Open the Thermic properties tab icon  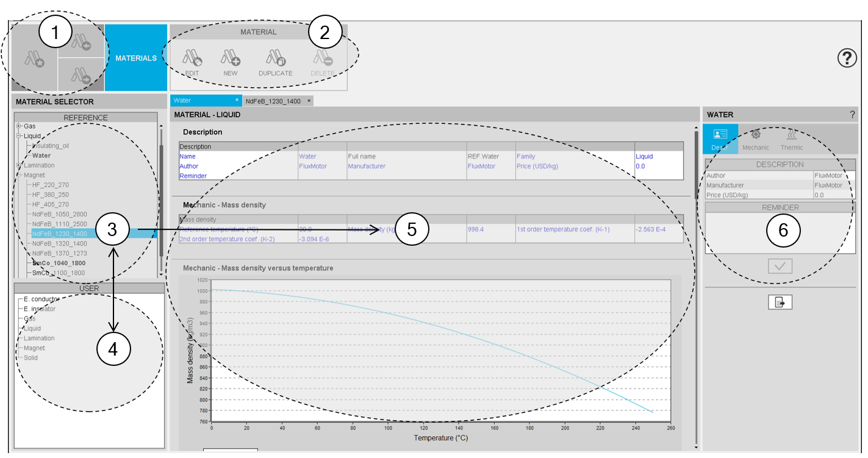pyautogui.click(x=792, y=135)
